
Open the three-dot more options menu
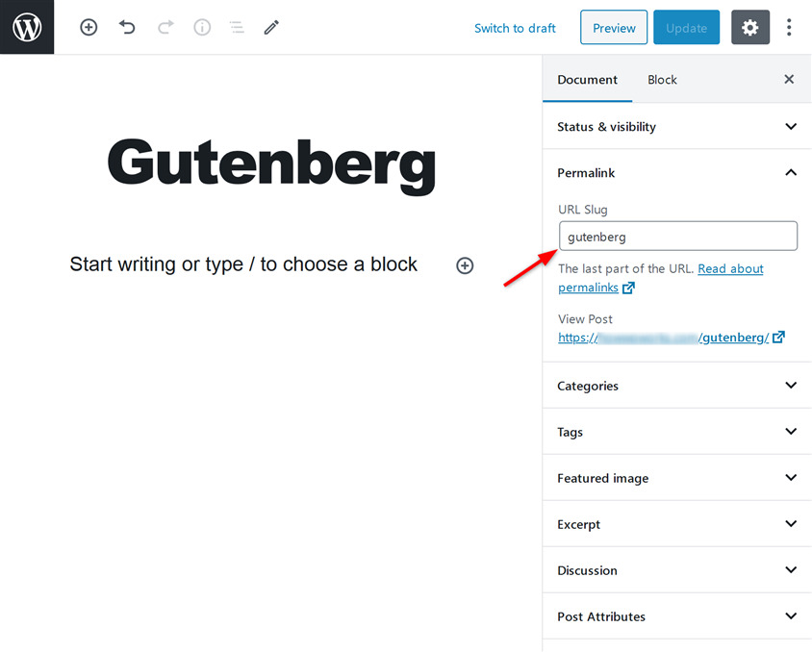tap(789, 28)
